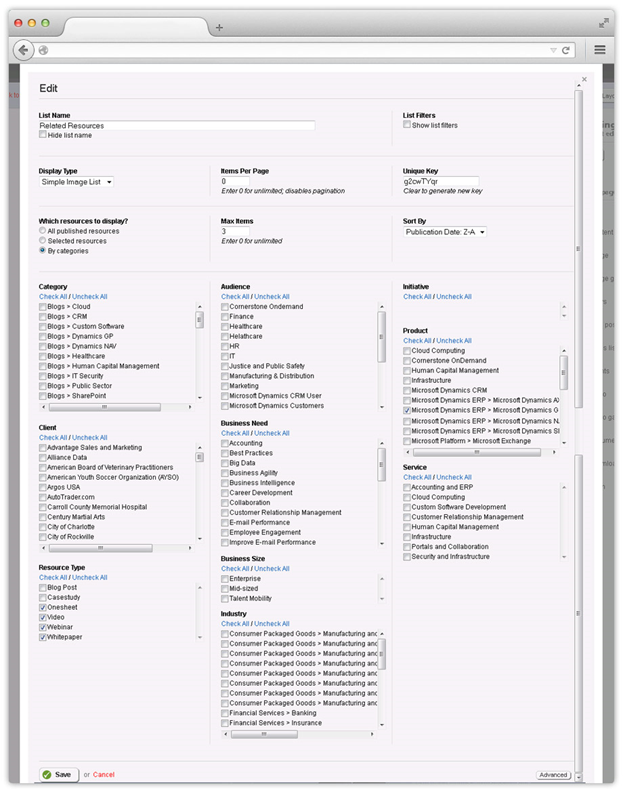Click the green checkmark Save button
Image resolution: width=623 pixels, height=792 pixels.
(x=59, y=774)
